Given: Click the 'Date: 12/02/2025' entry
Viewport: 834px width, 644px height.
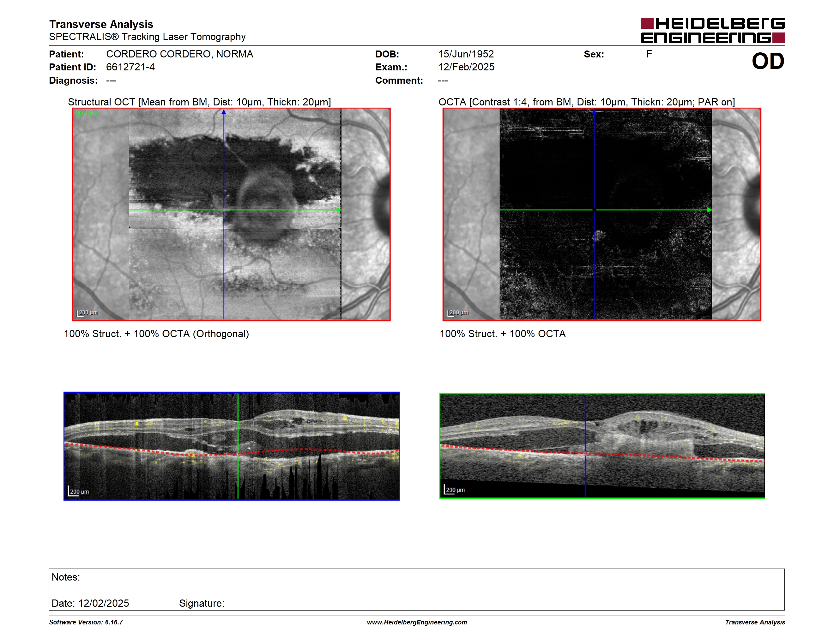Looking at the screenshot, I should [90, 603].
